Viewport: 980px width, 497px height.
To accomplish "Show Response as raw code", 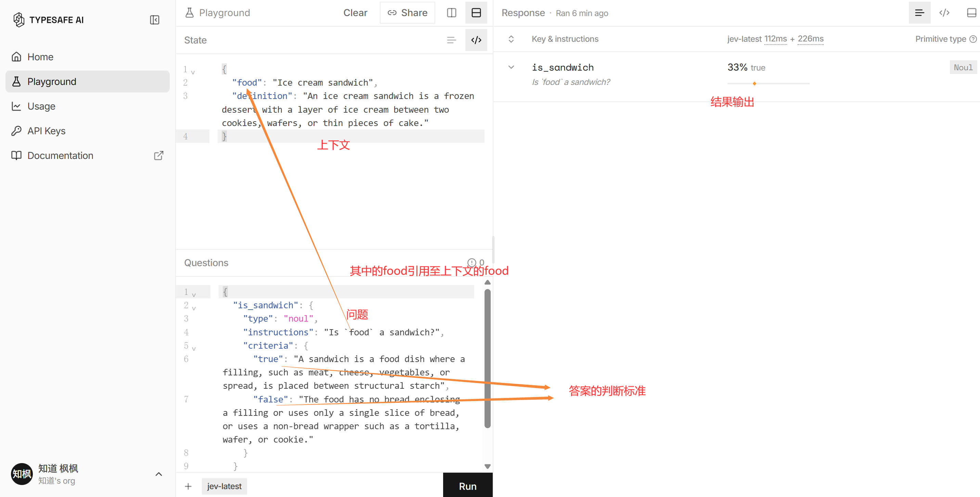I will pyautogui.click(x=944, y=13).
